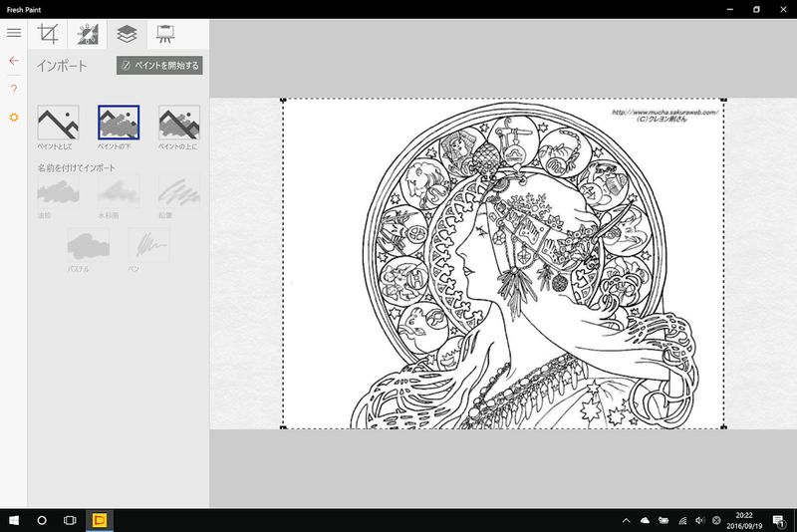Open the help question mark
Image resolution: width=797 pixels, height=532 pixels.
coord(14,89)
